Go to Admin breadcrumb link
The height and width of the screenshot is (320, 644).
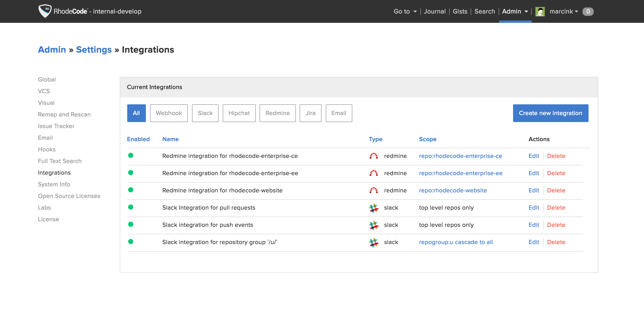point(52,50)
